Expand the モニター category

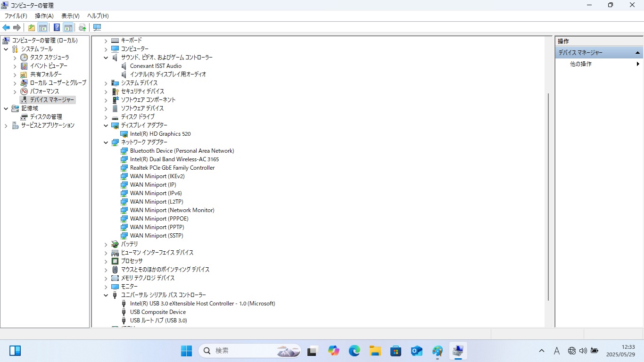tap(106, 287)
